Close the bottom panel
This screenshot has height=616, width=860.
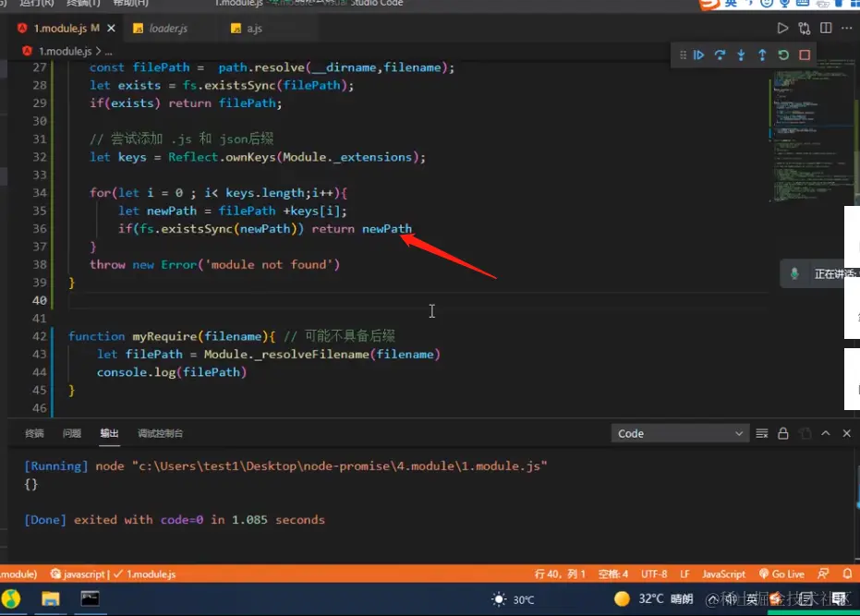point(847,433)
